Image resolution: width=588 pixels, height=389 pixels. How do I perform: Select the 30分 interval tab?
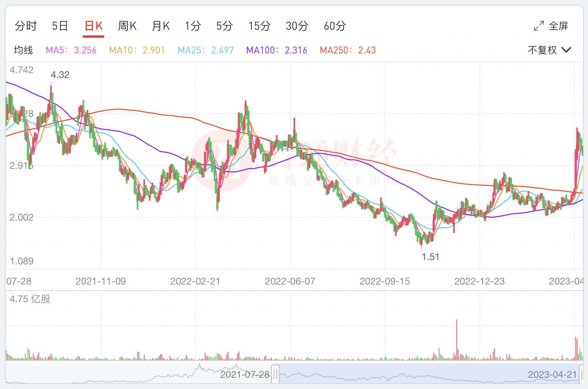297,26
